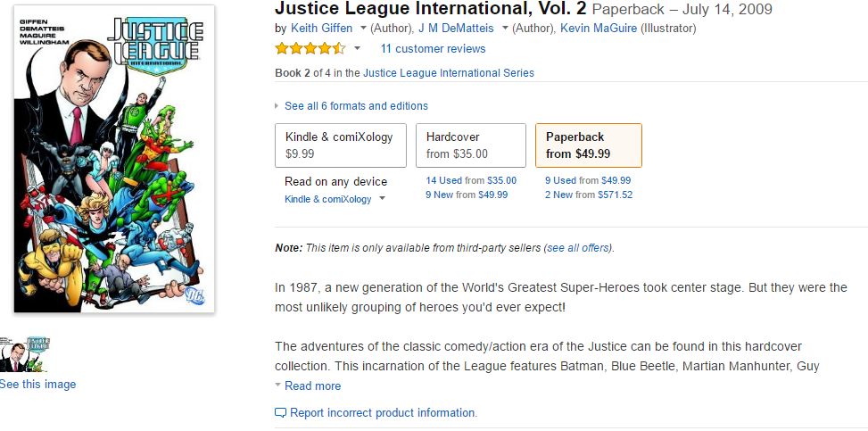Expand description with Read more
868x431 pixels.
click(312, 385)
